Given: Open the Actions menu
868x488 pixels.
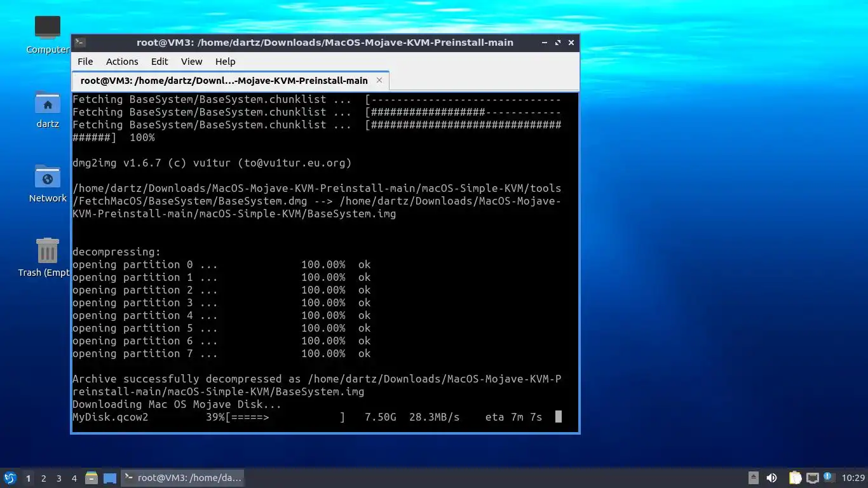Looking at the screenshot, I should pyautogui.click(x=122, y=62).
